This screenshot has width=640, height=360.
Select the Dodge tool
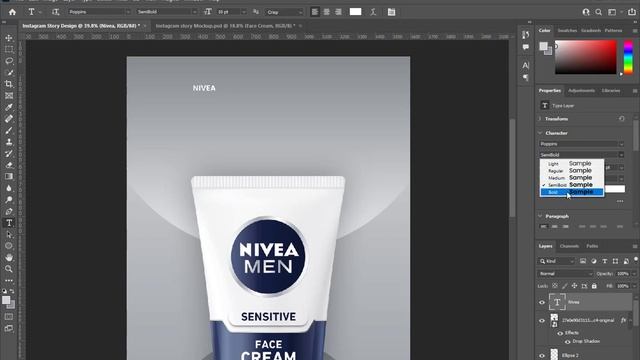pyautogui.click(x=9, y=200)
